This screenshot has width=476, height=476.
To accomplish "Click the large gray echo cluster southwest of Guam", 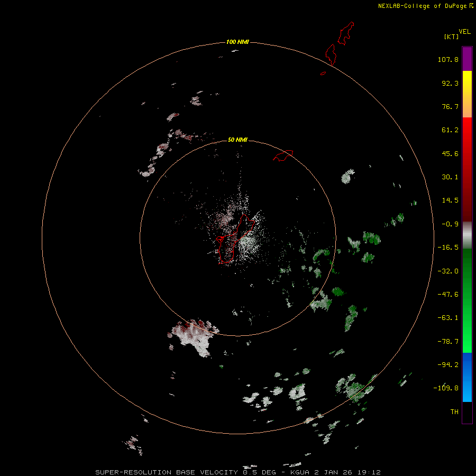I will click(194, 337).
